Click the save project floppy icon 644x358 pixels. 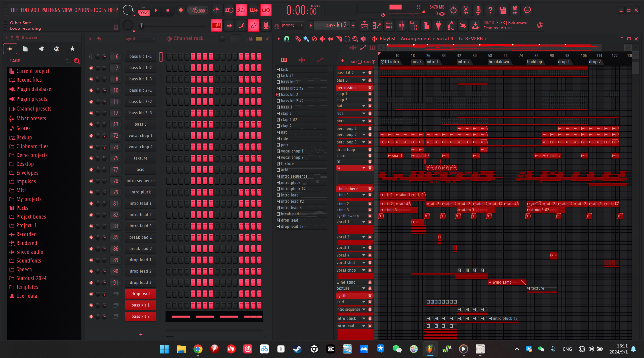(x=503, y=10)
